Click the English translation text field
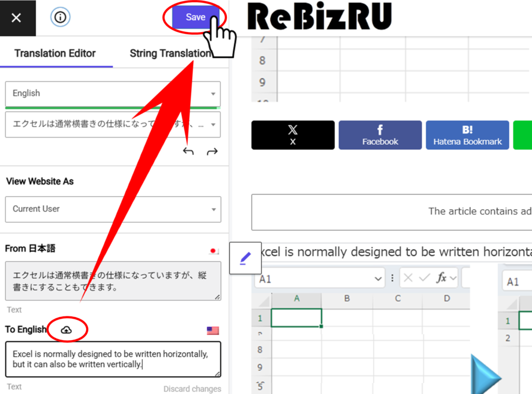The image size is (532, 394). coord(113,359)
